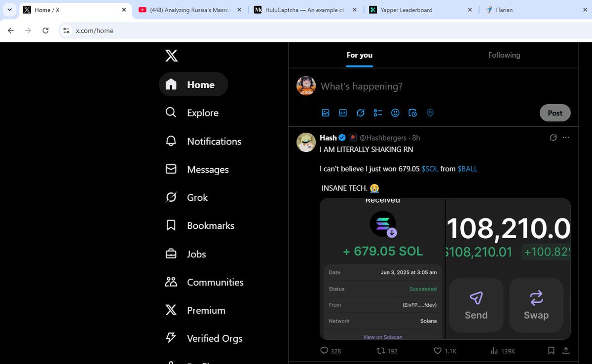Close the Yapper Leaderboard tab
592x364 pixels.
click(470, 10)
